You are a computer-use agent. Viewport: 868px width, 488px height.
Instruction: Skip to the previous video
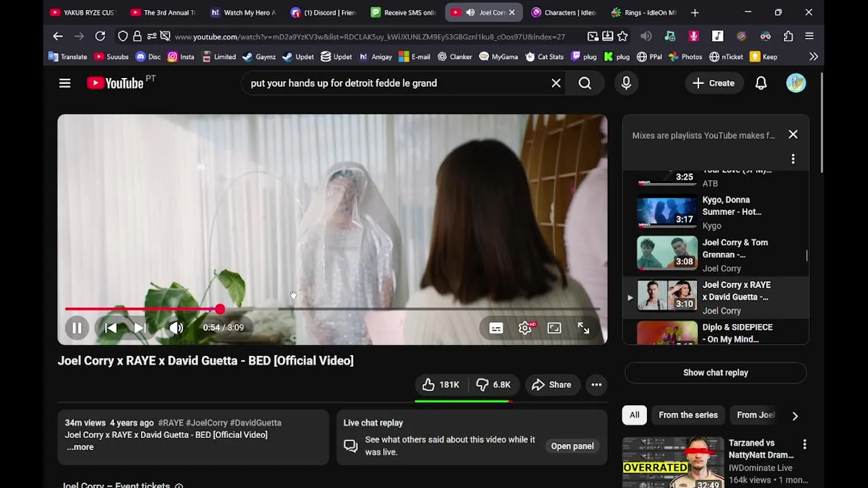(x=111, y=328)
